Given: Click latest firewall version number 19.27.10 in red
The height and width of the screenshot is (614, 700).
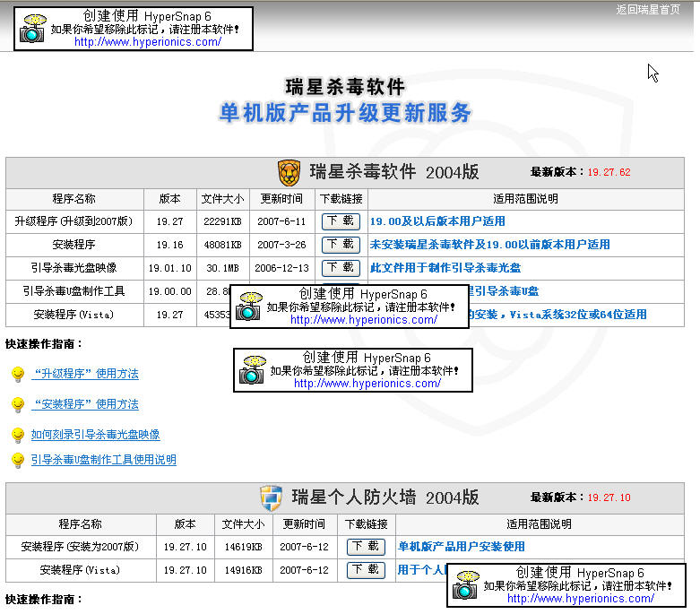Looking at the screenshot, I should pos(609,497).
